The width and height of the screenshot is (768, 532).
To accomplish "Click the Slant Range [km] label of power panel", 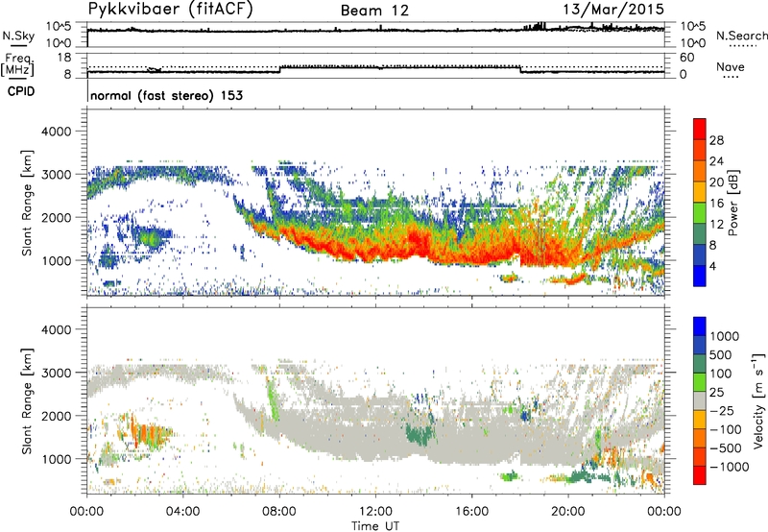I will click(27, 203).
